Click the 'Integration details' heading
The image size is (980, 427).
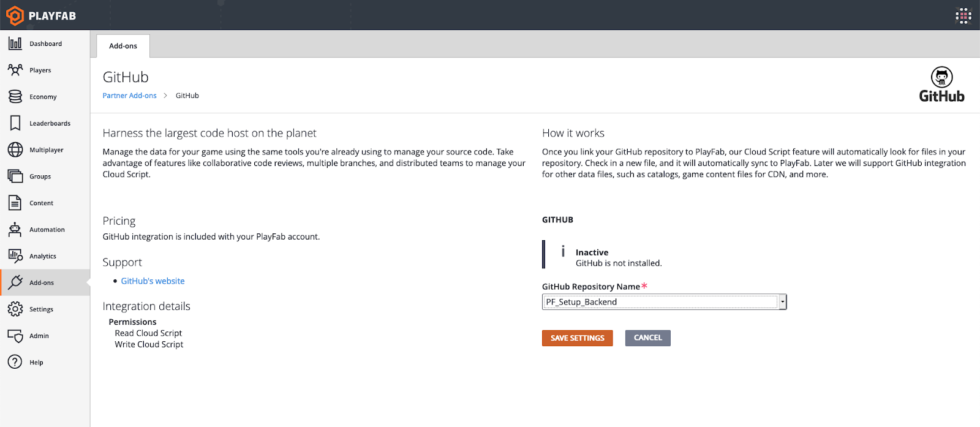[146, 306]
